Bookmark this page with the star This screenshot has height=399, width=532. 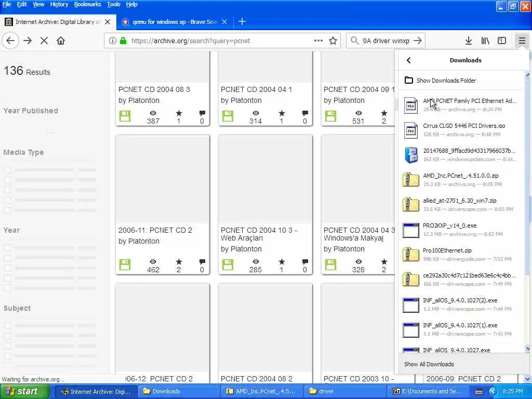pyautogui.click(x=333, y=41)
